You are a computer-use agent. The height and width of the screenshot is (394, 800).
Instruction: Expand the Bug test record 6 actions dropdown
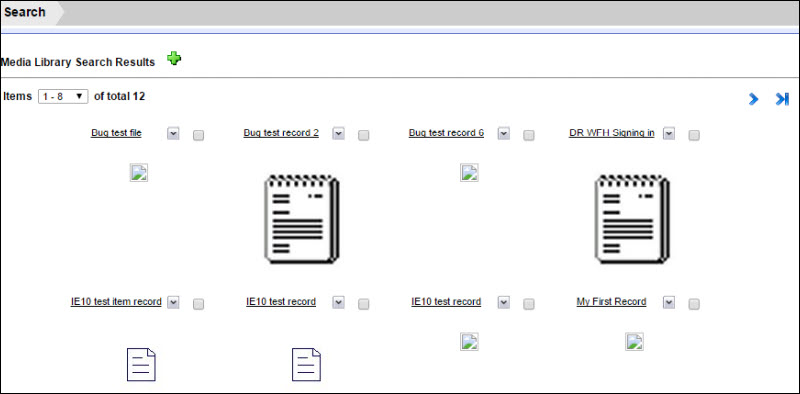point(504,133)
